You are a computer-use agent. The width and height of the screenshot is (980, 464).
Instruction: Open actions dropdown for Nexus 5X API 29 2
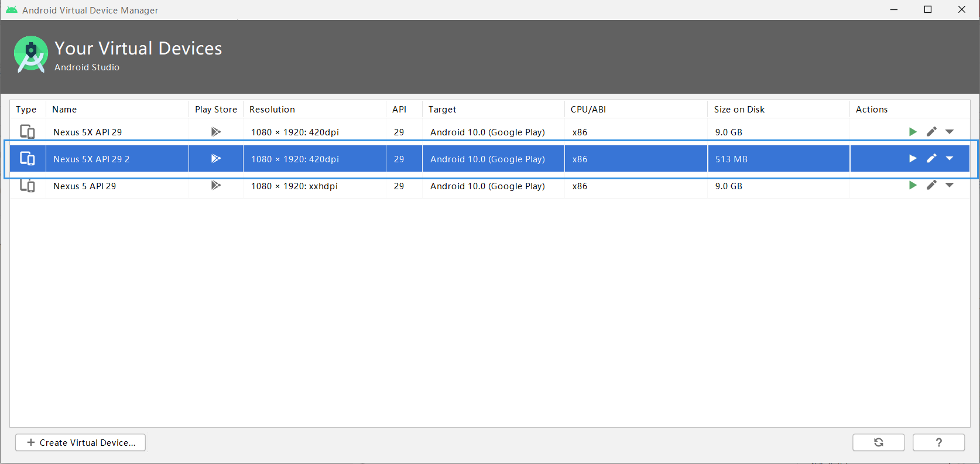click(950, 159)
